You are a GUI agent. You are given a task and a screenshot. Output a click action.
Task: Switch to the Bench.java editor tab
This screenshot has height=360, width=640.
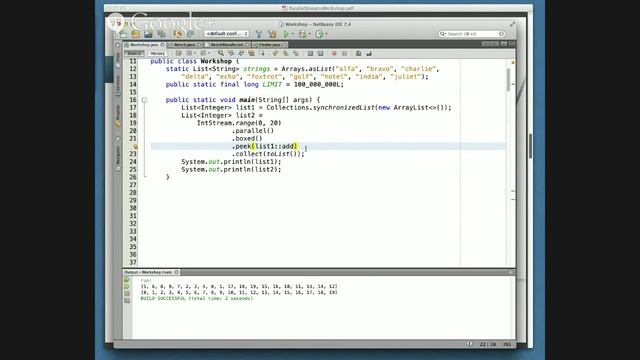pos(184,44)
